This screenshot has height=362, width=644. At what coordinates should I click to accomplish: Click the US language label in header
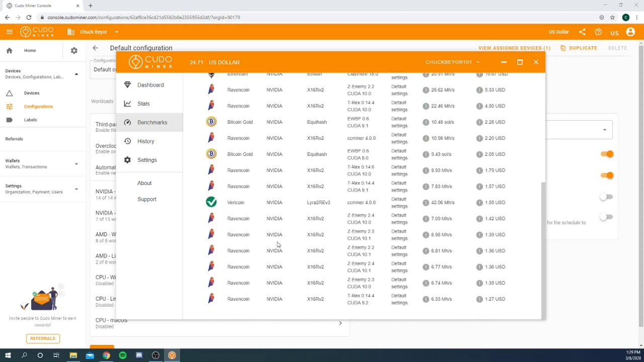(614, 33)
